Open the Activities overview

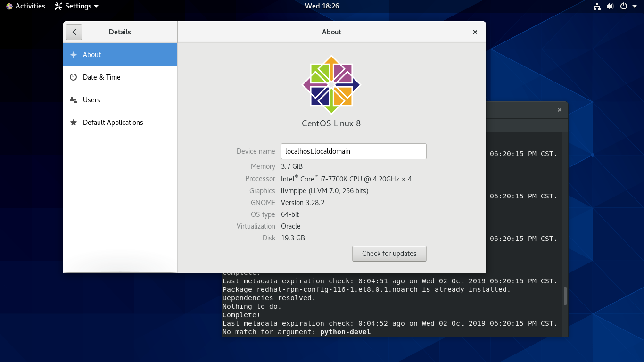coord(25,6)
